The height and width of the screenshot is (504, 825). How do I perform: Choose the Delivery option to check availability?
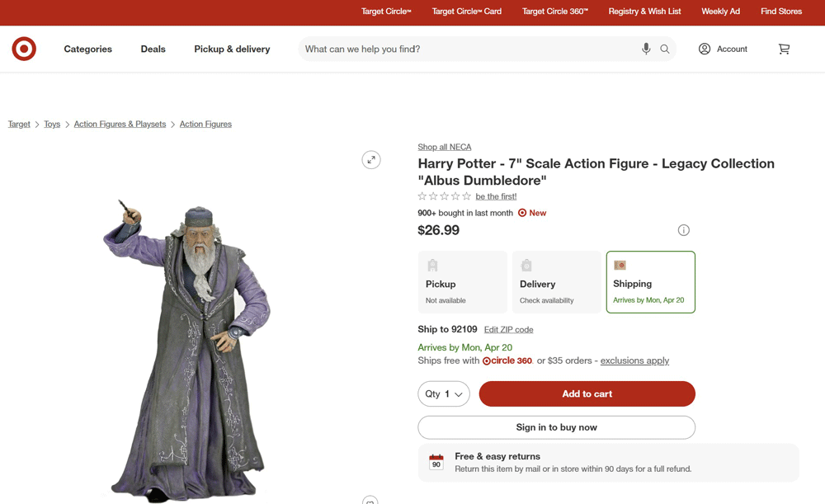557,281
